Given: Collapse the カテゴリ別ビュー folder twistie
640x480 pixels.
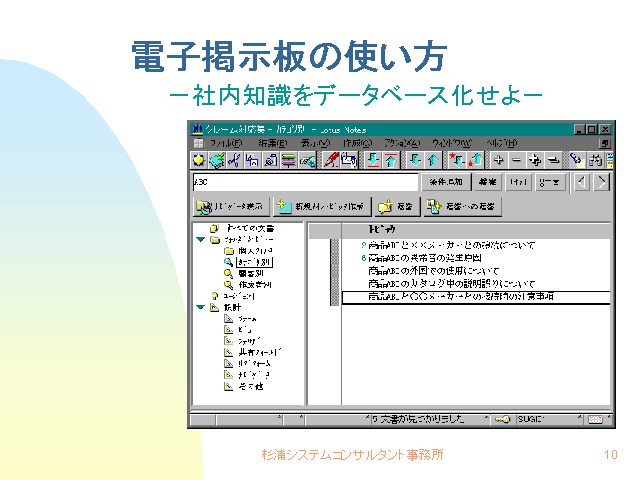Looking at the screenshot, I should [x=200, y=240].
